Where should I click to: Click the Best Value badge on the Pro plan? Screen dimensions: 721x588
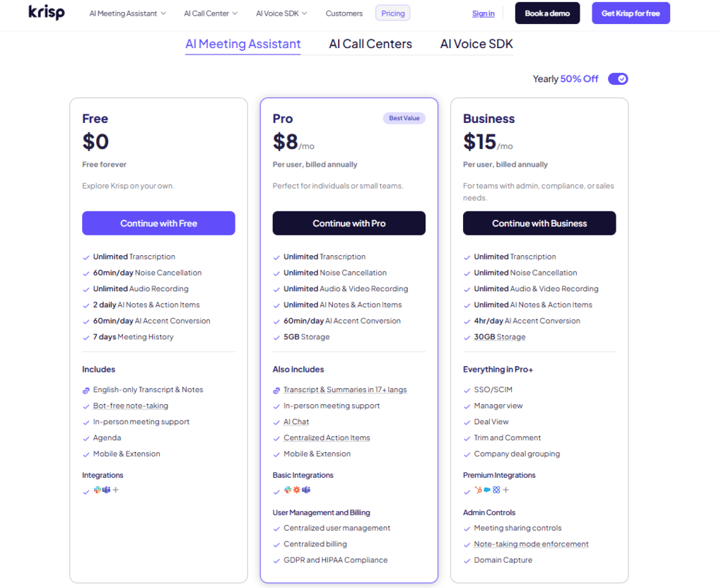[x=404, y=118]
